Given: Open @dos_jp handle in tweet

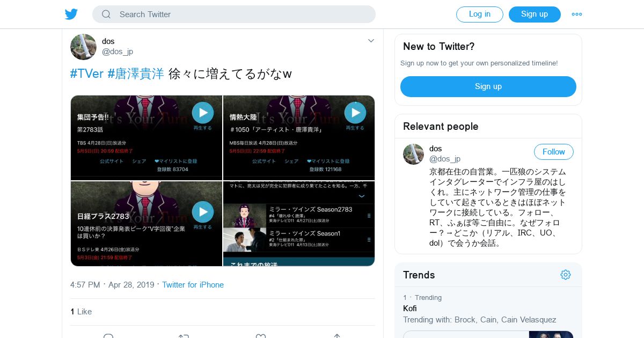Looking at the screenshot, I should click(118, 52).
